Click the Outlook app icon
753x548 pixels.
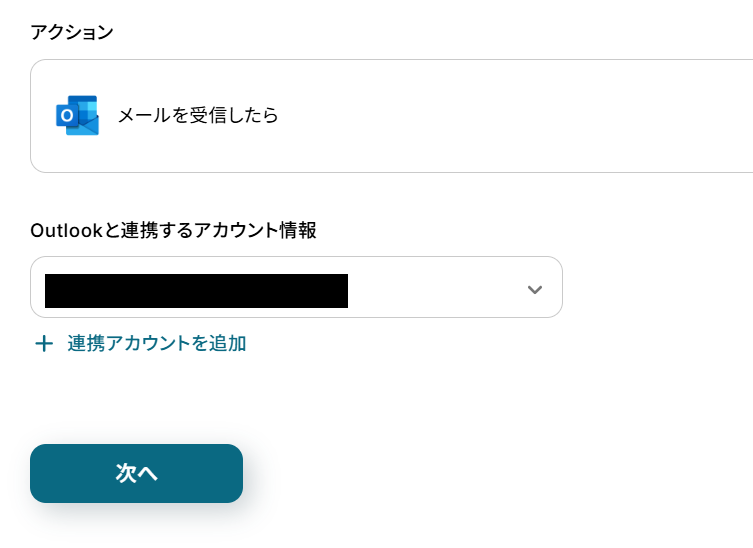tap(77, 115)
